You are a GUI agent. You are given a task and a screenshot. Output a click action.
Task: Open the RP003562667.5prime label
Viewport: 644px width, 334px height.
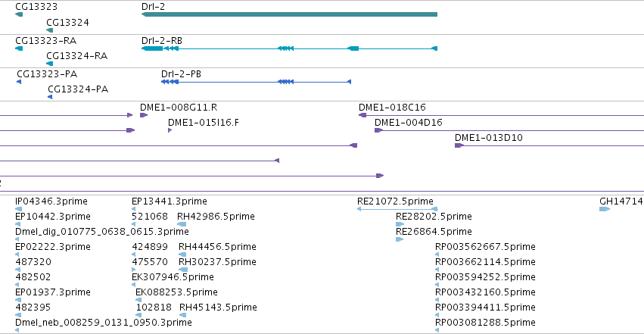coord(486,246)
